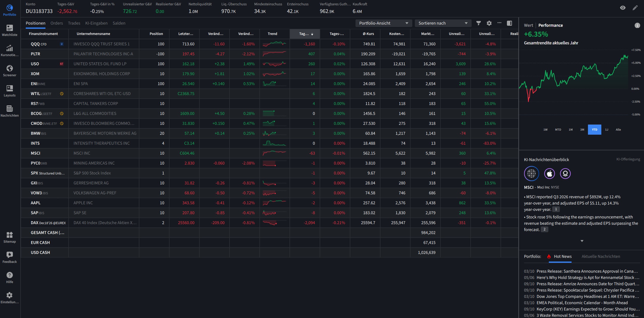Open table settings gear icon
Image resolution: width=644 pixels, height=318 pixels.
[x=489, y=23]
